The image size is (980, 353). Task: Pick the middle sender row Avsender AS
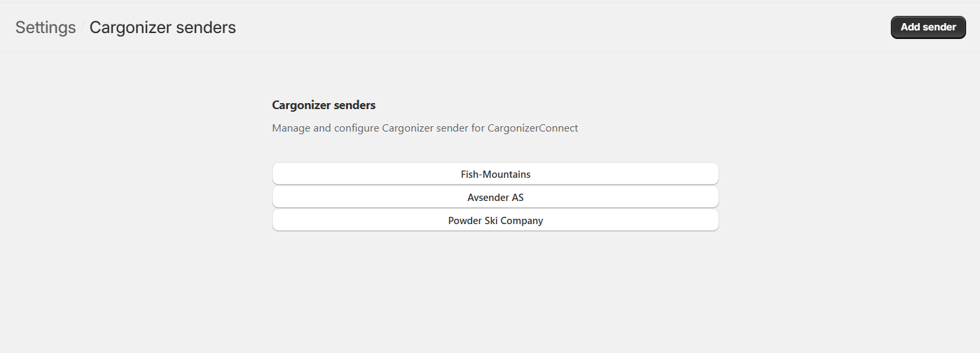coord(495,197)
